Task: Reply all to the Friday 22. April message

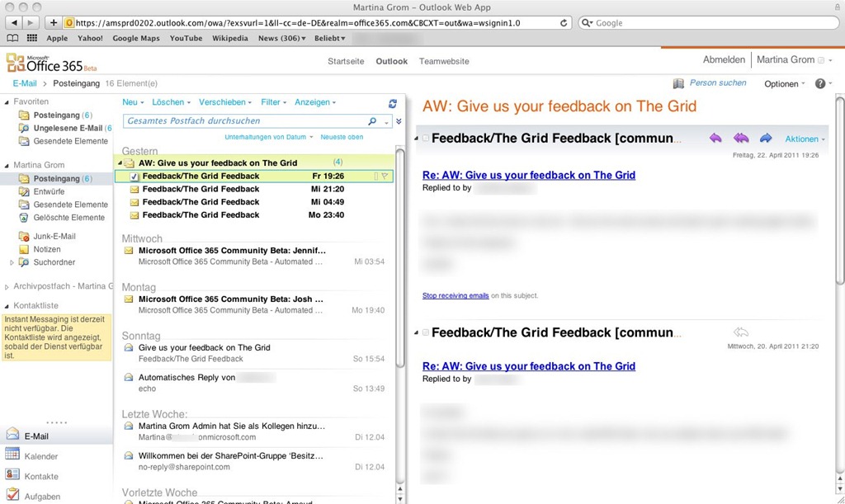Action: pos(741,139)
